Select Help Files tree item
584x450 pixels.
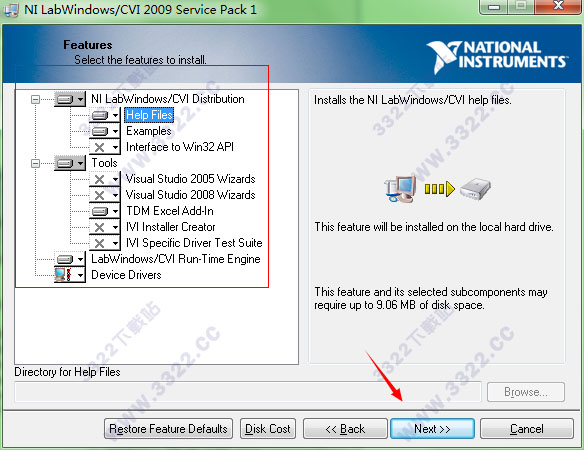point(149,115)
